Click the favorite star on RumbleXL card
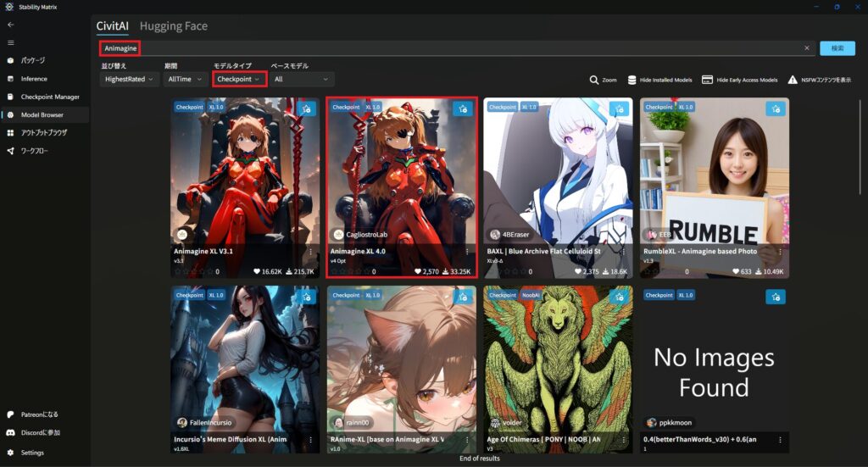The height and width of the screenshot is (467, 868). click(776, 108)
